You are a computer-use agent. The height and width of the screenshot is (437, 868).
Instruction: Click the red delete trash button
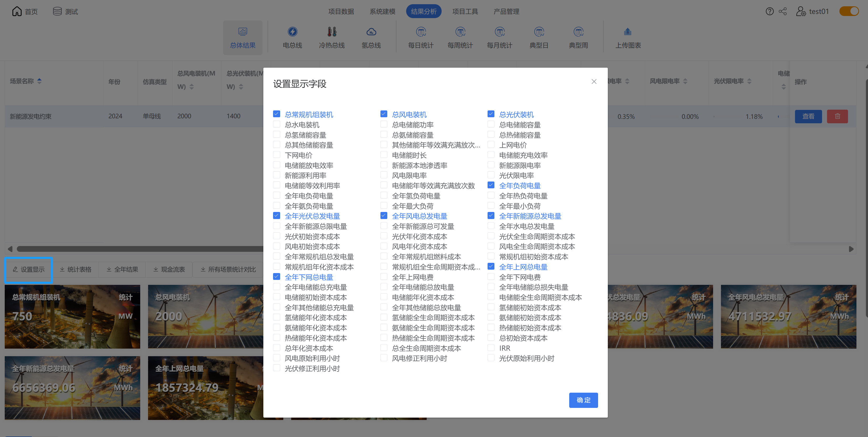pos(837,116)
